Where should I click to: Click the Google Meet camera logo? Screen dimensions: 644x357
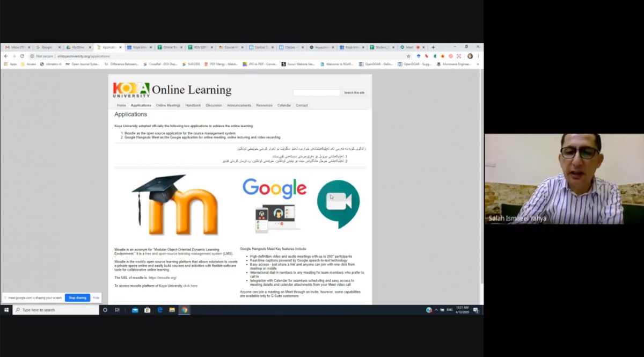click(x=338, y=205)
